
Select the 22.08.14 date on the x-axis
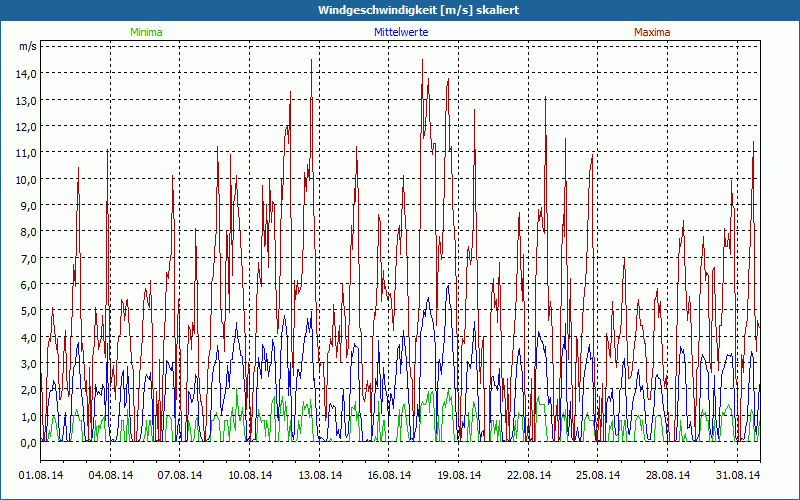(x=529, y=475)
